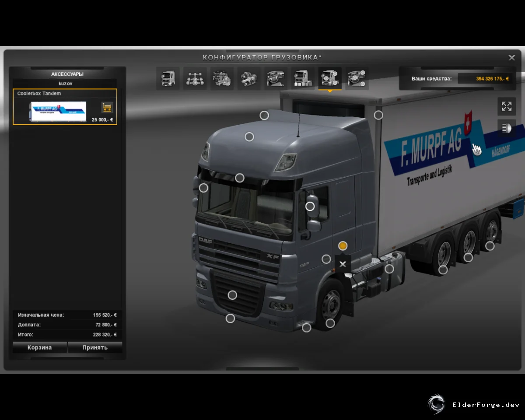This screenshot has height=420, width=525.
Task: Open the engine configuration tab
Action: (x=222, y=78)
